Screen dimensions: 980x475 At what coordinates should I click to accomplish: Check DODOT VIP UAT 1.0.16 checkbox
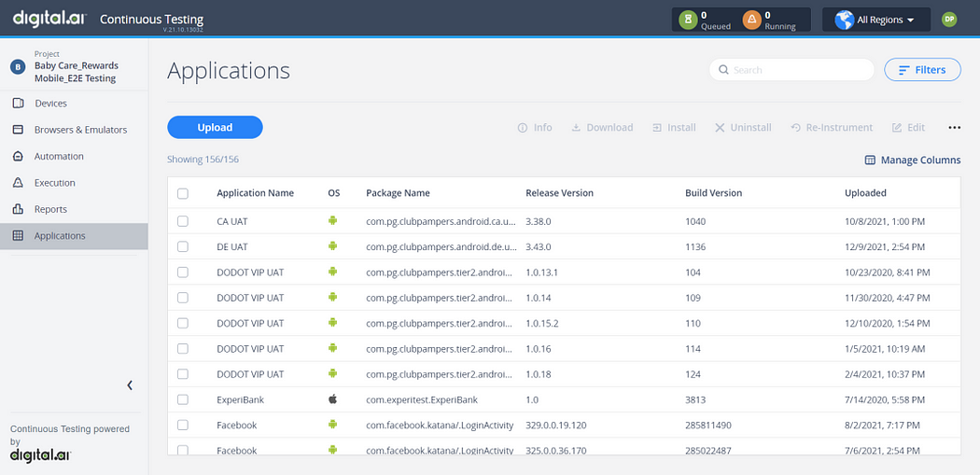[x=183, y=349]
